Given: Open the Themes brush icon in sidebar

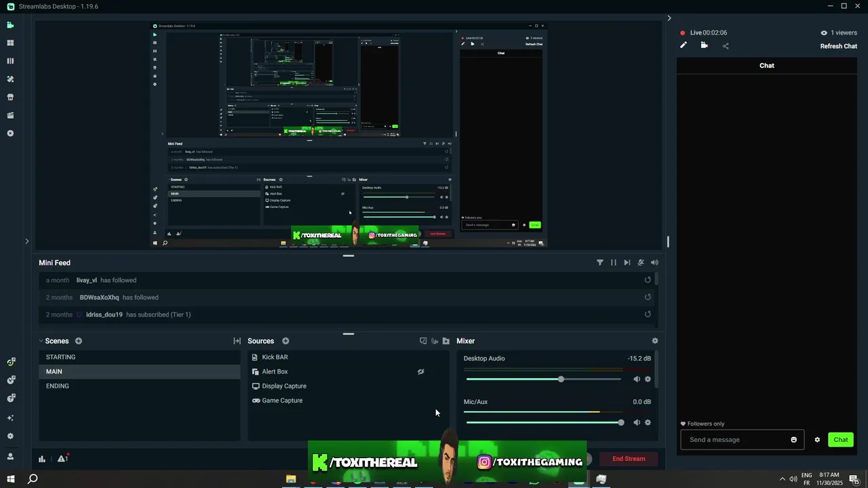Looking at the screenshot, I should coord(10,79).
